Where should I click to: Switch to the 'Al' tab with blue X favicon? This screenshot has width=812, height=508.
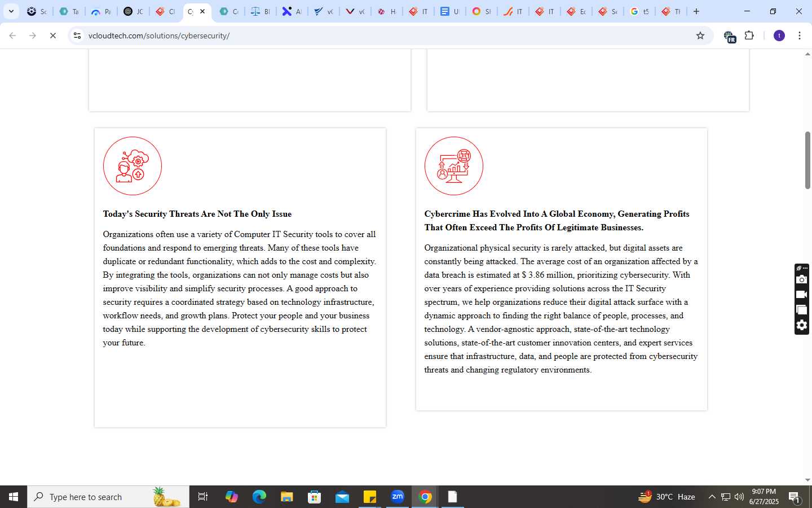pos(292,11)
